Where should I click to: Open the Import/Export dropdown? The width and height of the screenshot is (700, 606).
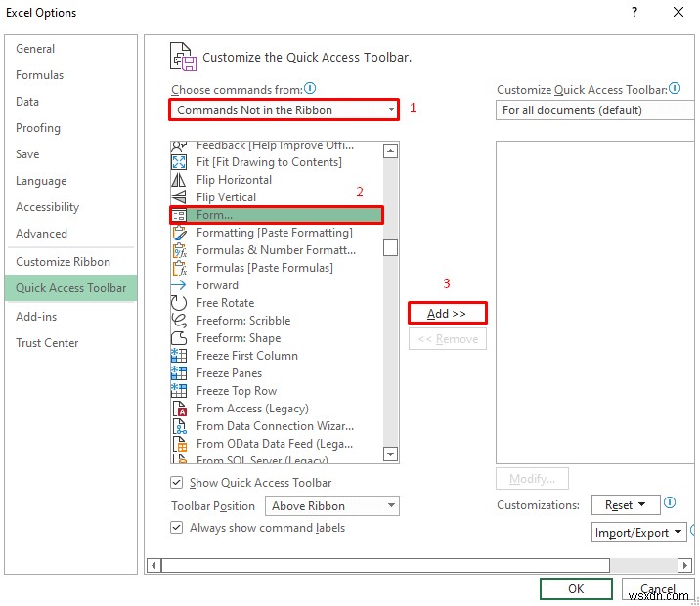(x=638, y=533)
